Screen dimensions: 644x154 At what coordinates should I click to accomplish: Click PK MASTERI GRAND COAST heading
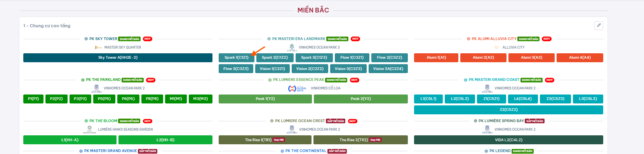(x=494, y=80)
